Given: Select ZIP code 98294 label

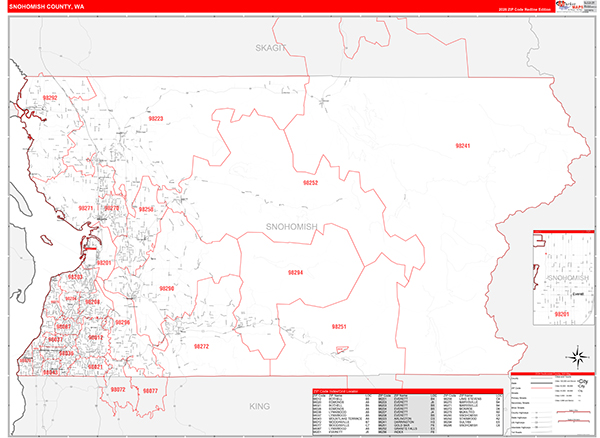Looking at the screenshot, I should click(295, 273).
